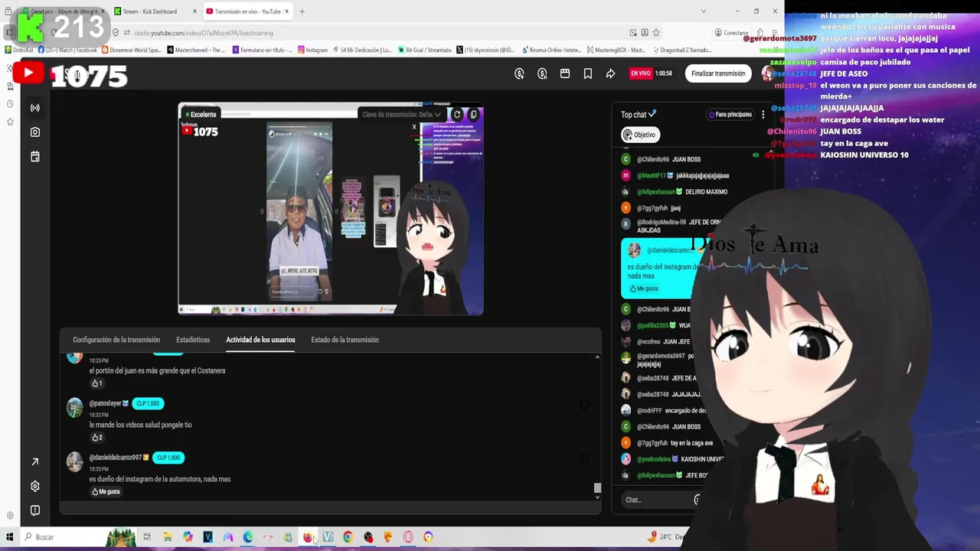Click Finalizar transmisión button

click(x=718, y=73)
